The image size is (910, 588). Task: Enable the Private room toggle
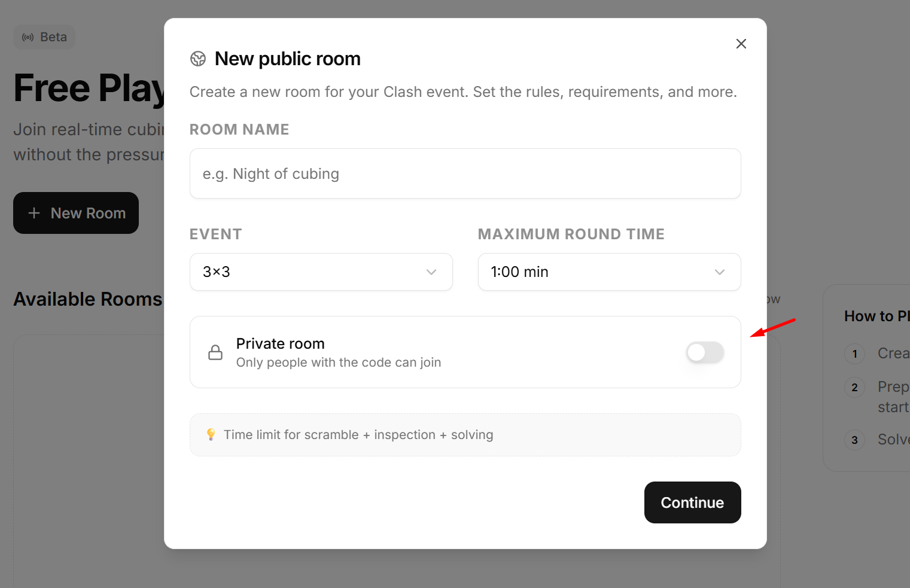(x=705, y=352)
